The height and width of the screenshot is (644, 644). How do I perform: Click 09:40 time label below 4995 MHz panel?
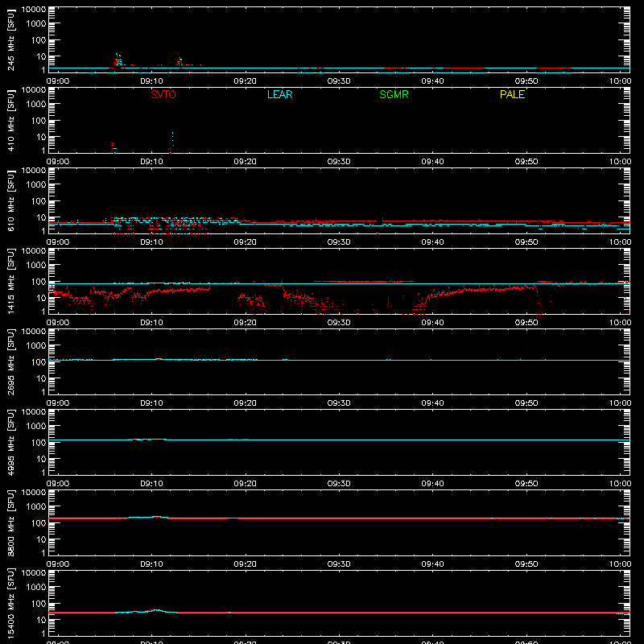coord(432,484)
